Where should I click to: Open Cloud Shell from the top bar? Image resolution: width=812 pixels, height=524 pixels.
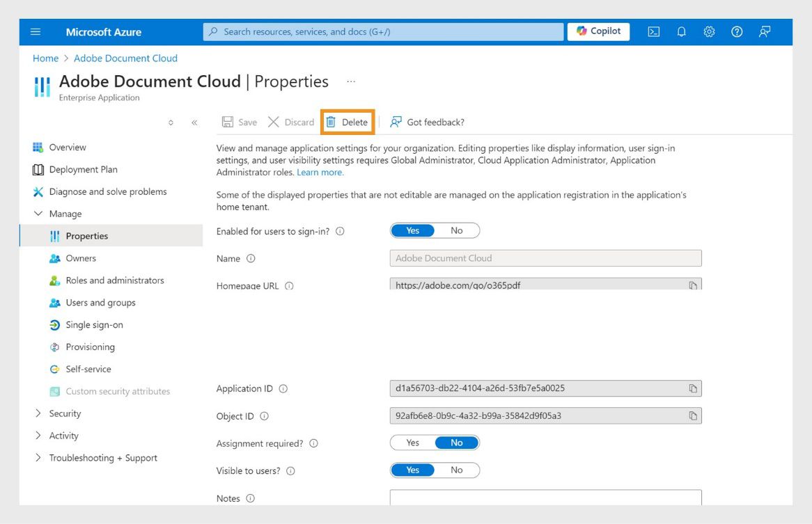coord(653,31)
